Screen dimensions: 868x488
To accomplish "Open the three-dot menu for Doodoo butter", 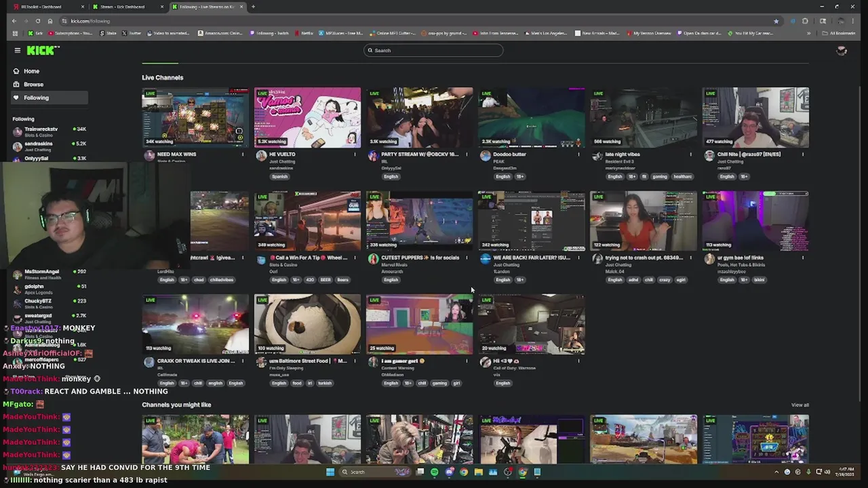I will [x=578, y=155].
